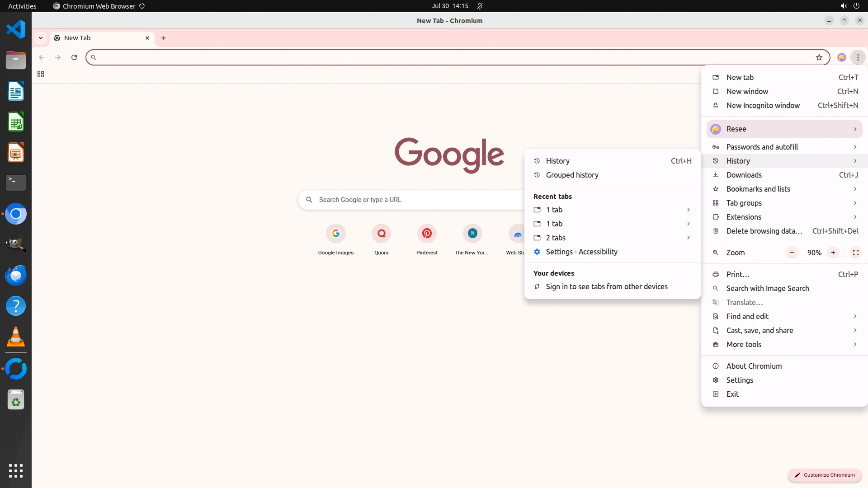This screenshot has height=488, width=868.
Task: Select Grouped history in the submenu
Action: (x=572, y=175)
